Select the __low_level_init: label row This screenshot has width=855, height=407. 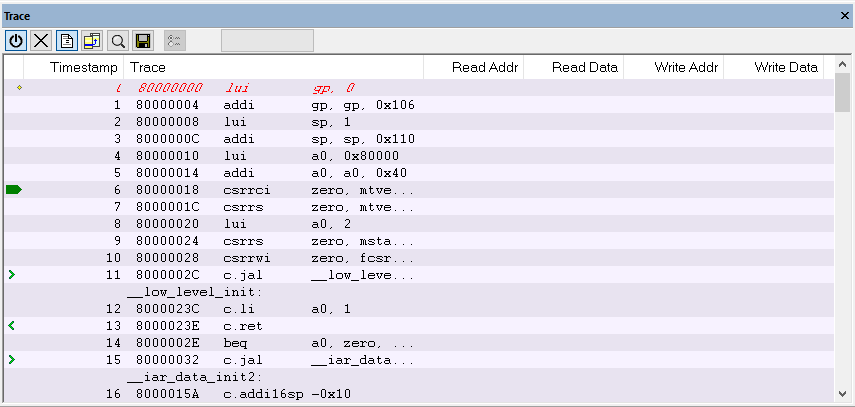[195, 291]
